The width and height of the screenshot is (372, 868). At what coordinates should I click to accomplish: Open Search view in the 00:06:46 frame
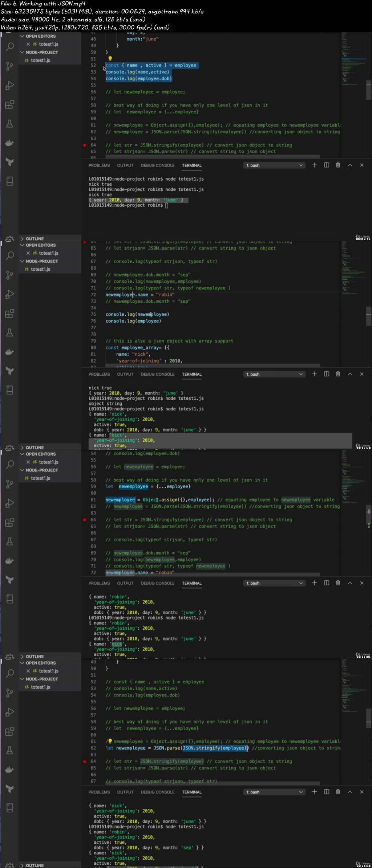tap(10, 673)
